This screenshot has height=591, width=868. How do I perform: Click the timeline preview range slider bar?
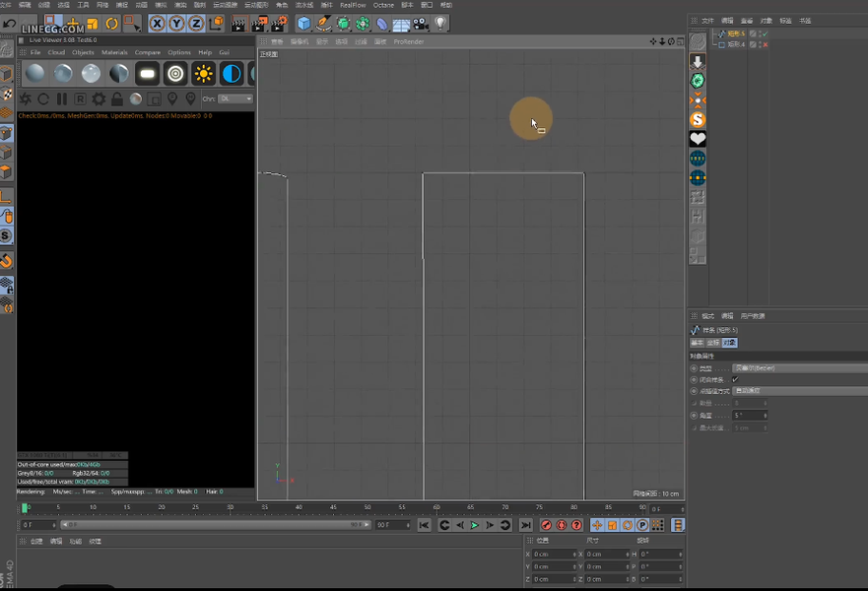coord(216,525)
